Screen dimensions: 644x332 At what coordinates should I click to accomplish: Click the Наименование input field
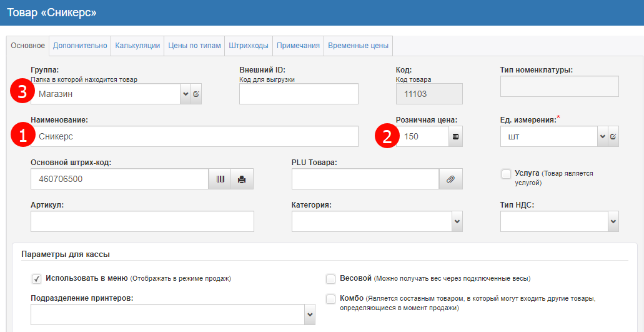pyautogui.click(x=194, y=136)
